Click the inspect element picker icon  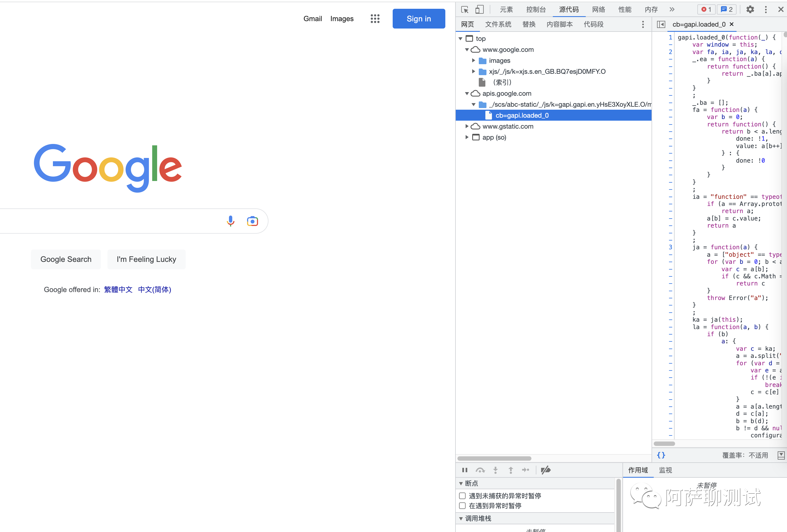pyautogui.click(x=465, y=10)
